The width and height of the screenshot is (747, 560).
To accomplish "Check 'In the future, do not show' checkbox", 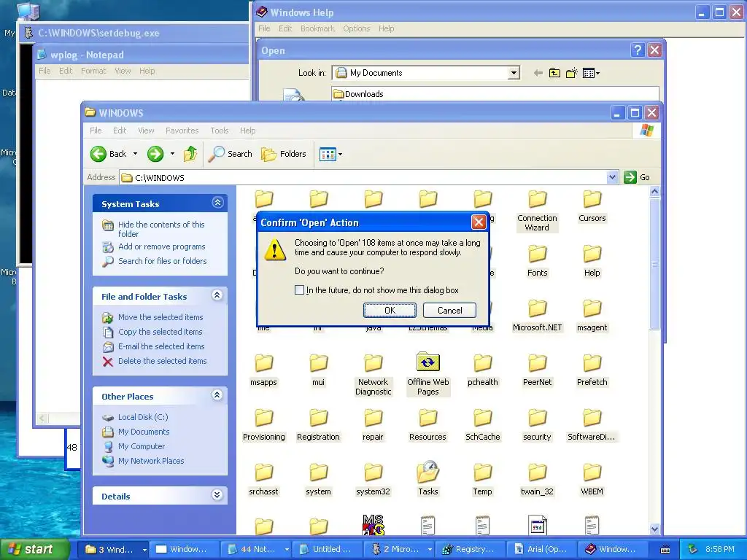I will (299, 290).
